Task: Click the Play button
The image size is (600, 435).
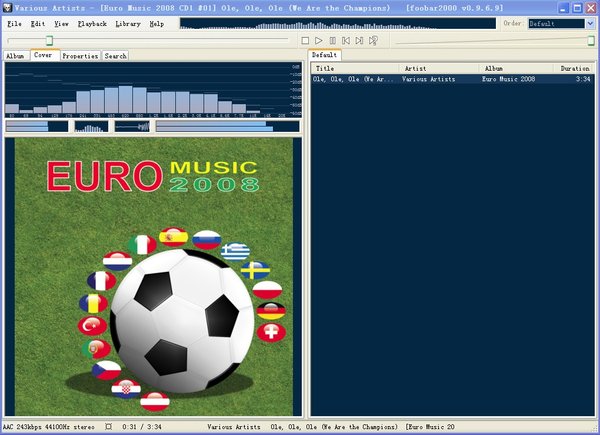Action: pyautogui.click(x=318, y=41)
